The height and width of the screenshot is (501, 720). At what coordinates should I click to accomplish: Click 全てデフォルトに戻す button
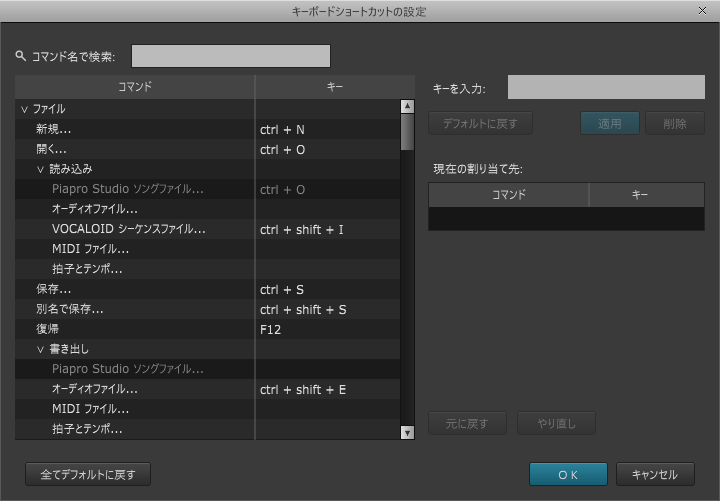[88, 474]
